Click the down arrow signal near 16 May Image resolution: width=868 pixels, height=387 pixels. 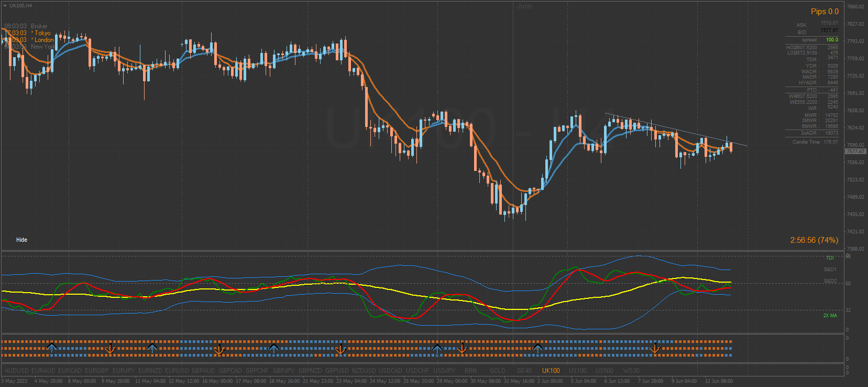click(x=219, y=349)
